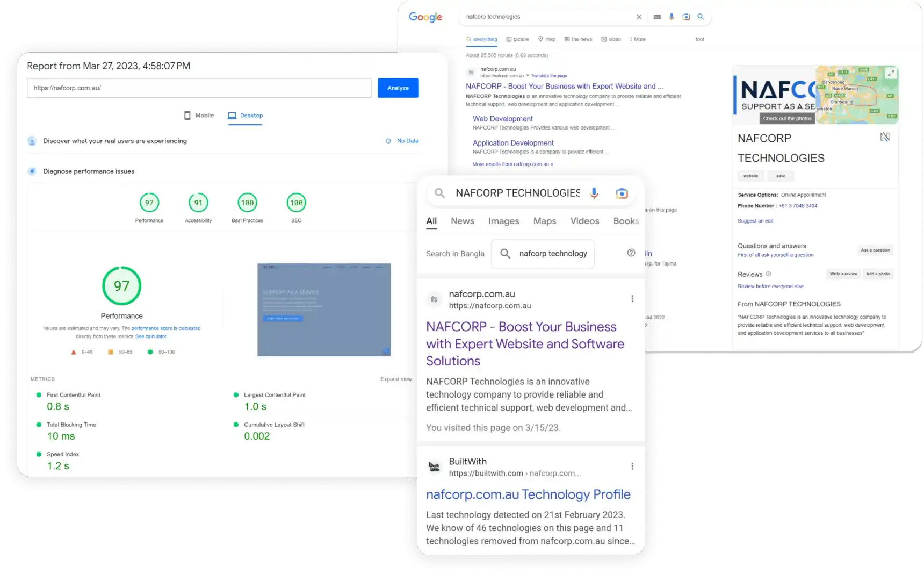This screenshot has height=574, width=924.
Task: Open options menu for BuiltWith result
Action: click(x=632, y=467)
